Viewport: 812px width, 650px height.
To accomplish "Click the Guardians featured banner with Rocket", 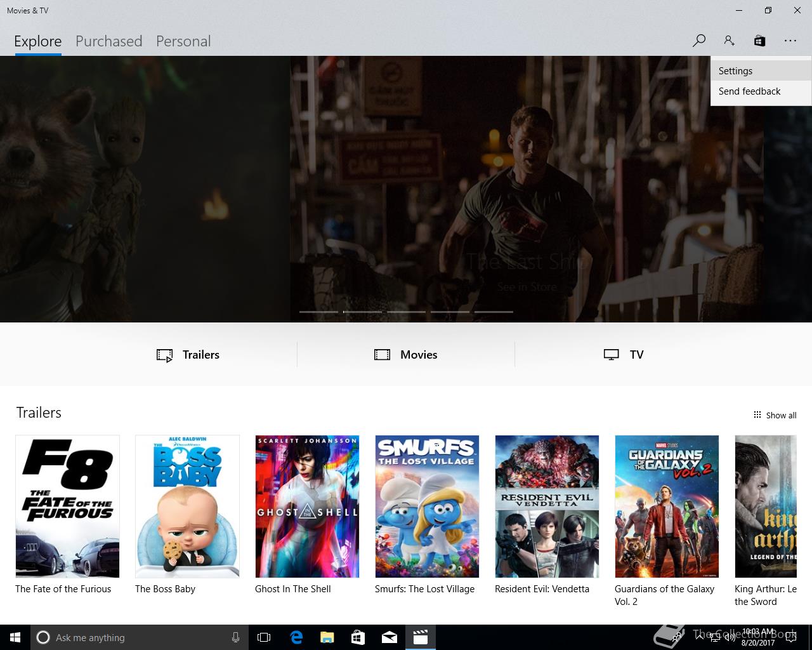I will pos(145,189).
